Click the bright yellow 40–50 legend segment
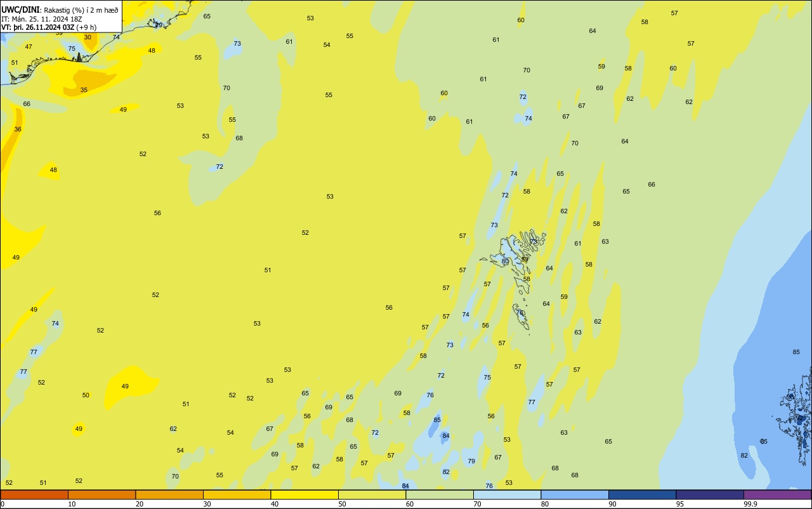This screenshot has height=509, width=812. pyautogui.click(x=304, y=494)
